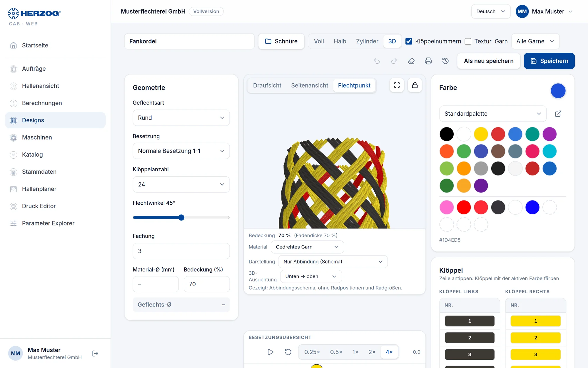The width and height of the screenshot is (588, 368).
Task: Click Als neu speichern button
Action: tap(489, 61)
